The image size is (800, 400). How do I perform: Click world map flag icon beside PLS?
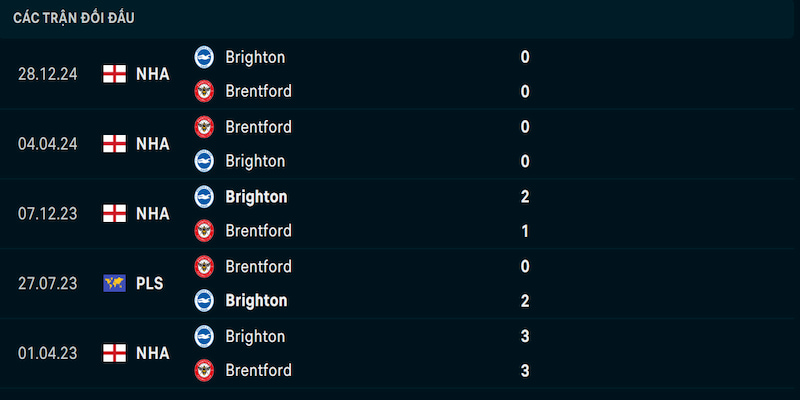(x=114, y=283)
